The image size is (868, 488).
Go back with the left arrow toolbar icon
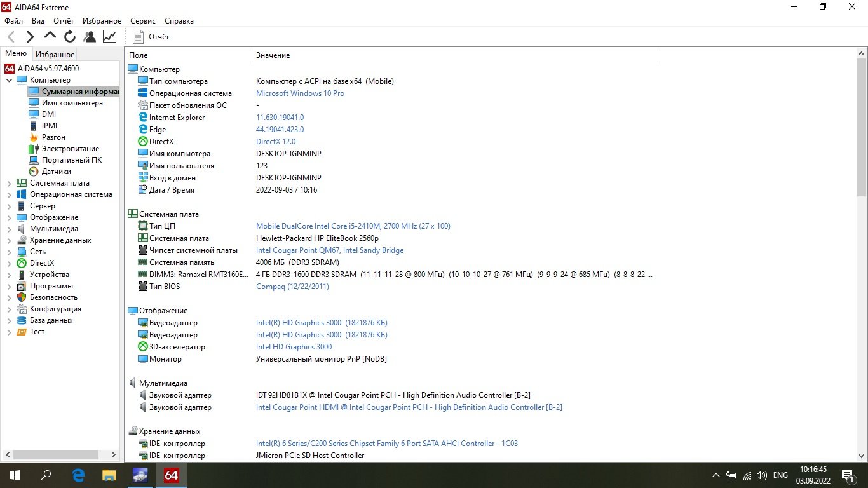[11, 37]
